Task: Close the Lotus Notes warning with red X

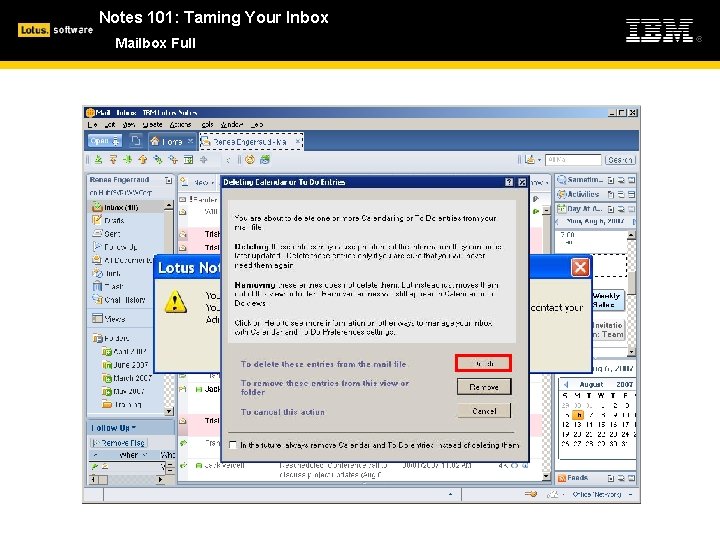Action: click(580, 267)
